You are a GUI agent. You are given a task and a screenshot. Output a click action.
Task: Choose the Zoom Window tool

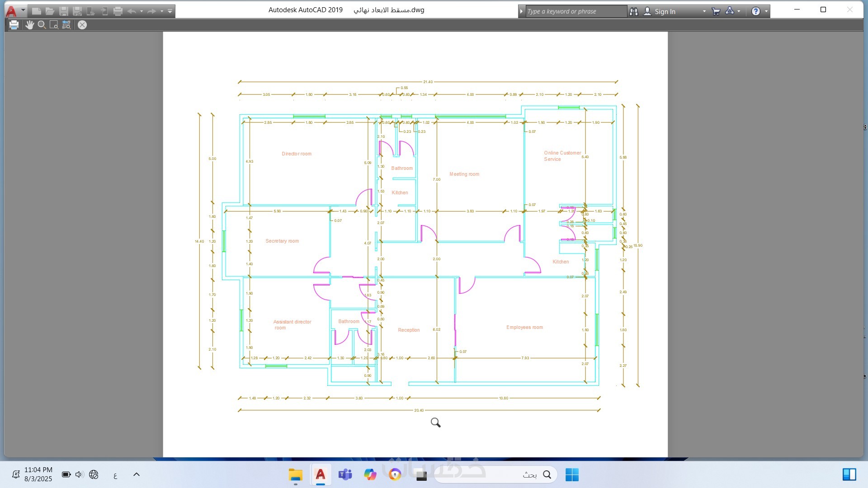click(x=54, y=25)
